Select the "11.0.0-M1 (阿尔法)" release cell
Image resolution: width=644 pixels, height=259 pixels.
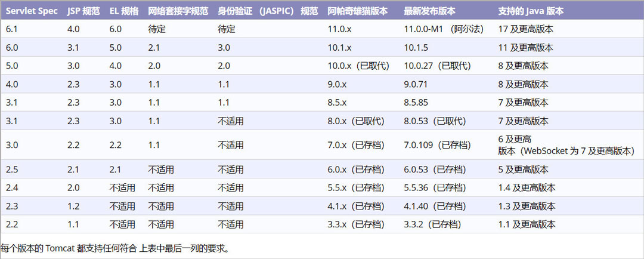(444, 29)
